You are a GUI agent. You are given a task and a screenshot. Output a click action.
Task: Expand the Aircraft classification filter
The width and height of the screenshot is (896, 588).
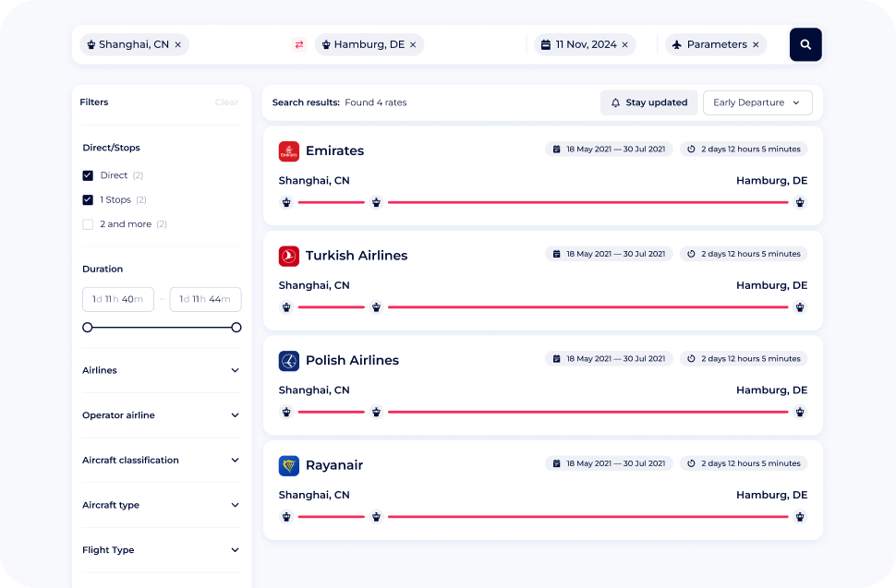tap(162, 460)
